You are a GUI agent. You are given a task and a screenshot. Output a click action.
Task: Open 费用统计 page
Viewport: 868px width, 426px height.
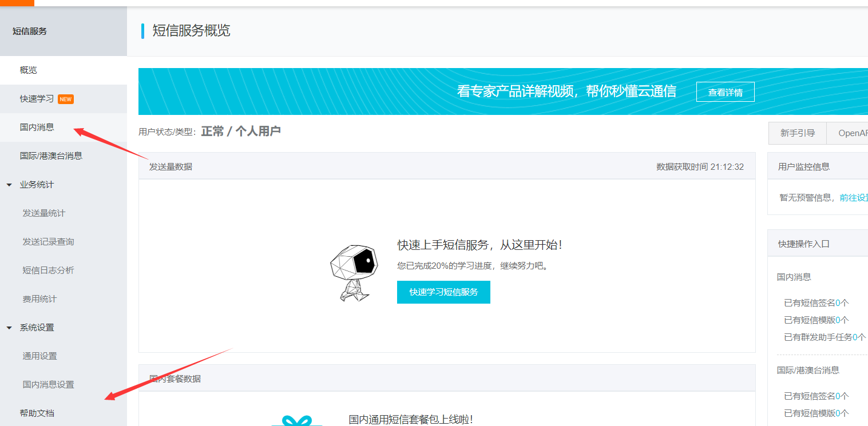[x=40, y=299]
